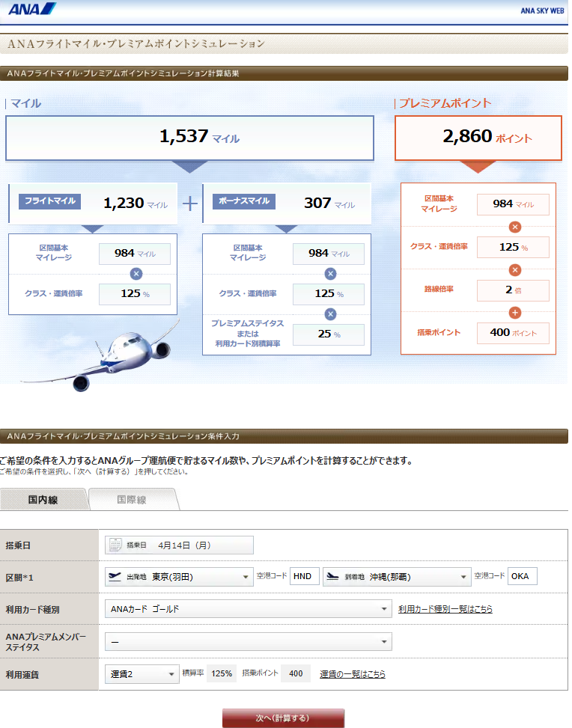Click the departure airport code field HND
Viewport: 572px width, 728px height.
305,576
